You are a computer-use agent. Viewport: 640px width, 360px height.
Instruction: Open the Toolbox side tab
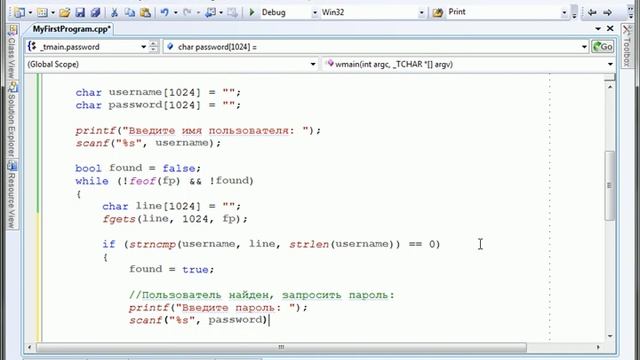click(x=627, y=46)
